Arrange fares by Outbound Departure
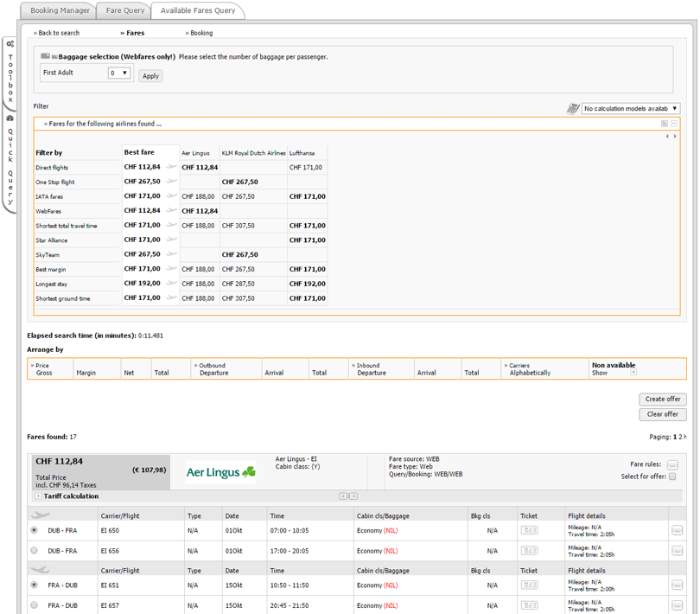 (x=213, y=373)
